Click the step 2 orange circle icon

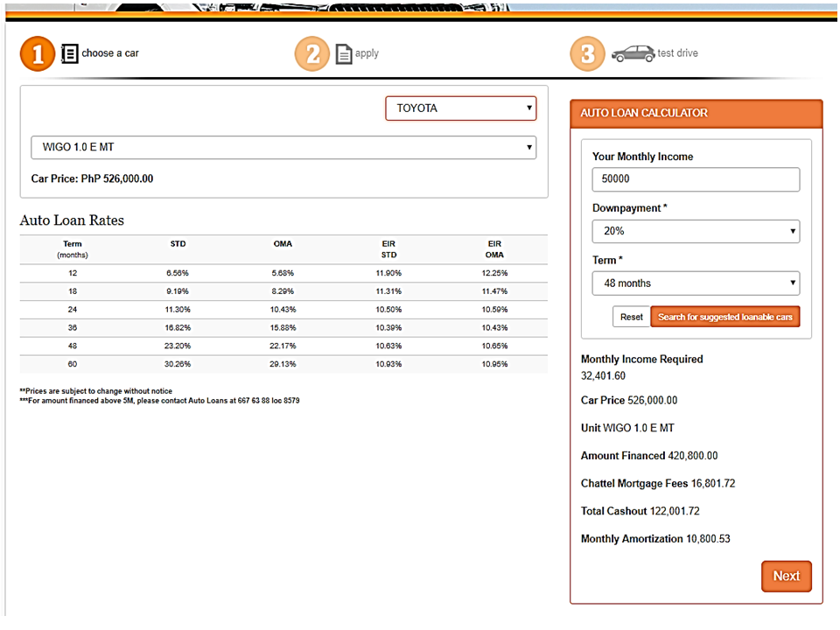point(312,53)
